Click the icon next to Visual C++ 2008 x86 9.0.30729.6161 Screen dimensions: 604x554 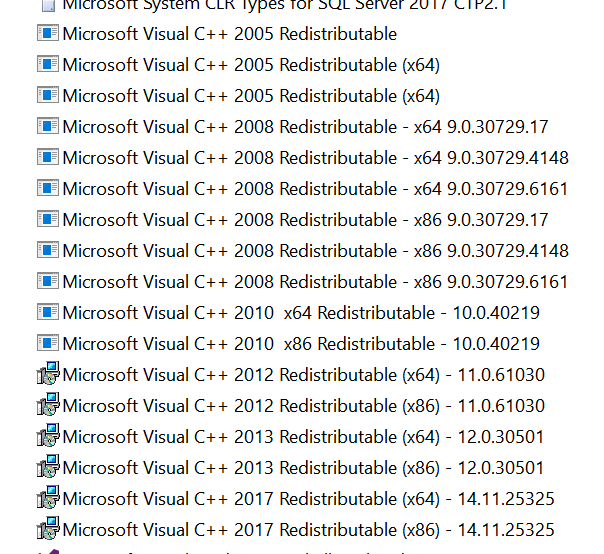[x=48, y=282]
